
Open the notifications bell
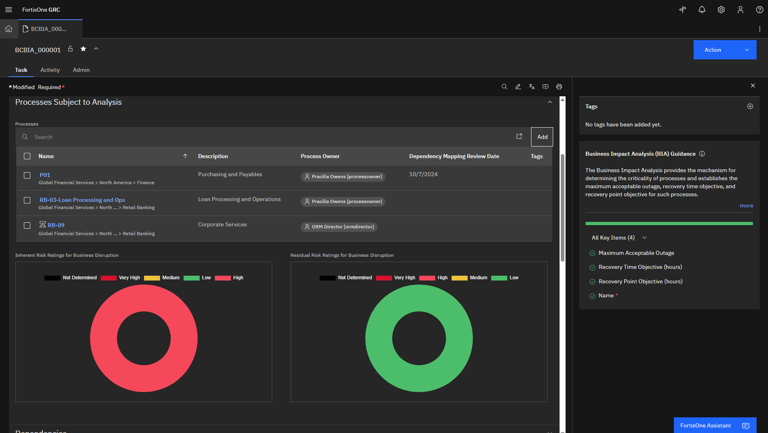pyautogui.click(x=702, y=9)
